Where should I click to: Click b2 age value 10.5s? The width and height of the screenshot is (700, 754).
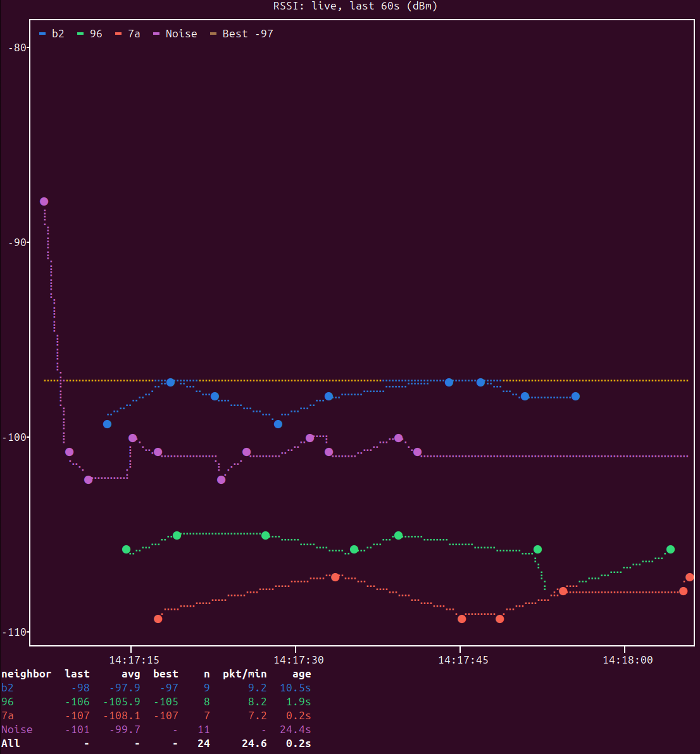click(296, 688)
